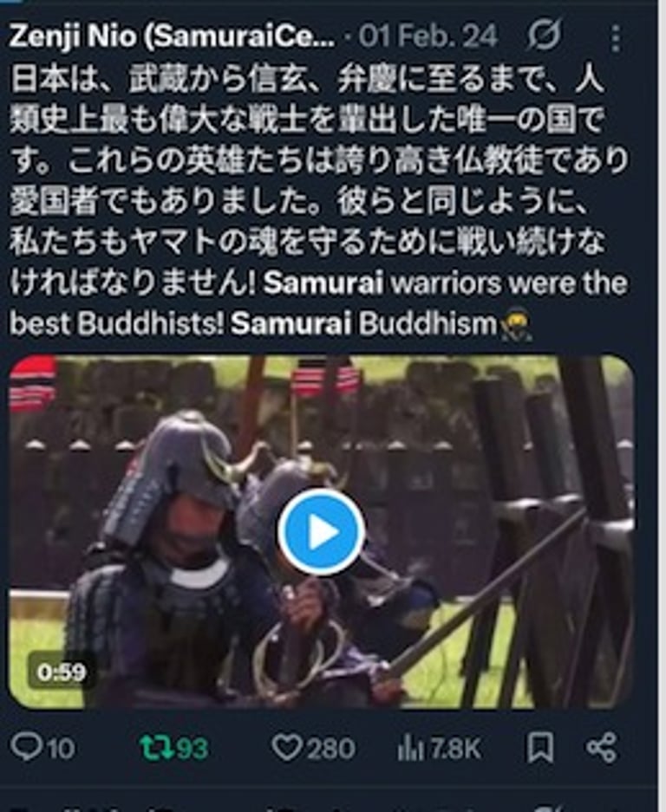Play the samurai video
This screenshot has height=812, width=666.
[321, 532]
